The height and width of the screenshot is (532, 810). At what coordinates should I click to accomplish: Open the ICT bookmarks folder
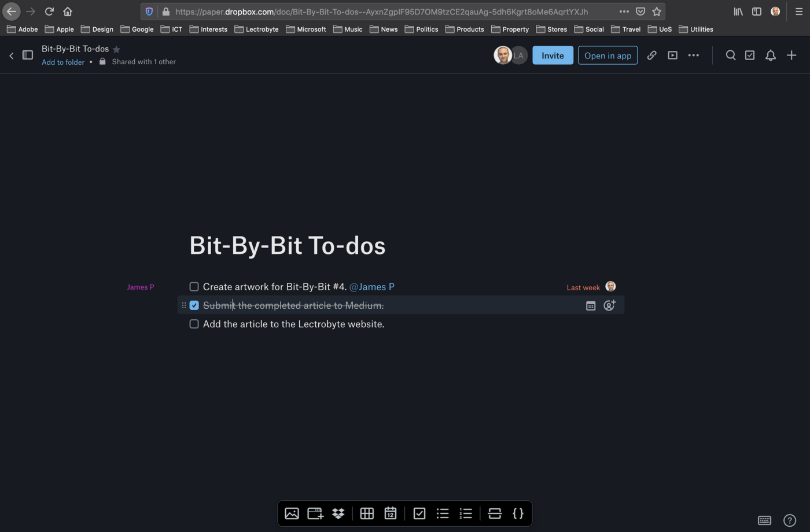(x=171, y=29)
